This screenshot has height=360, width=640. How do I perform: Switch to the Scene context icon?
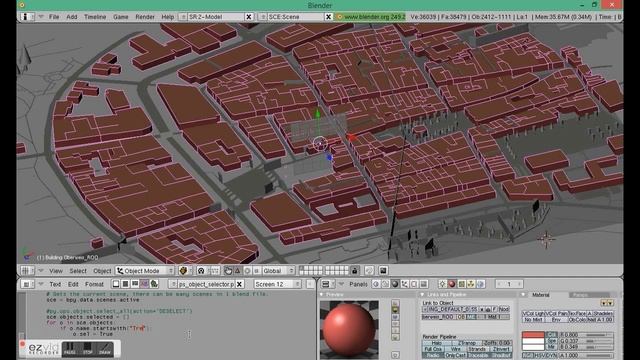click(x=424, y=284)
